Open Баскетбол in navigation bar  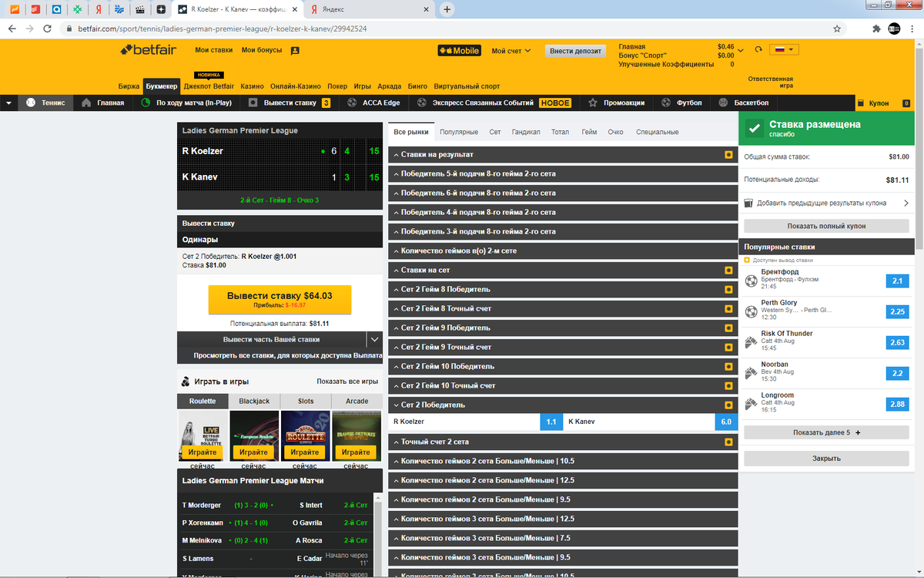coord(743,102)
